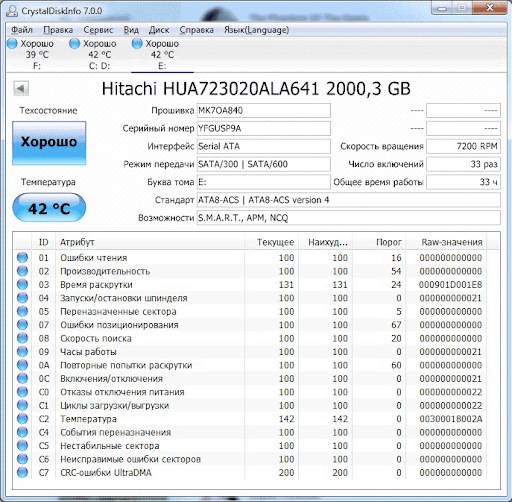Screen dimensions: 512x502
Task: Select the Часы работы attribute row
Action: [x=256, y=352]
